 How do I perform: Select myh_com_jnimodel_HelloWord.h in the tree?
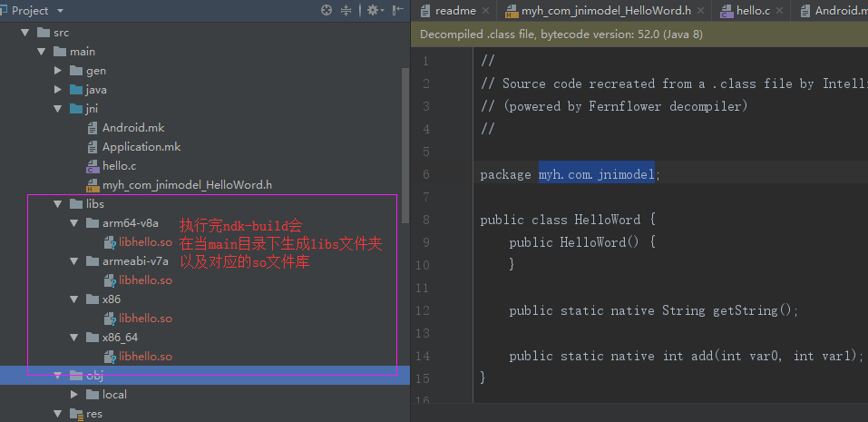click(187, 185)
